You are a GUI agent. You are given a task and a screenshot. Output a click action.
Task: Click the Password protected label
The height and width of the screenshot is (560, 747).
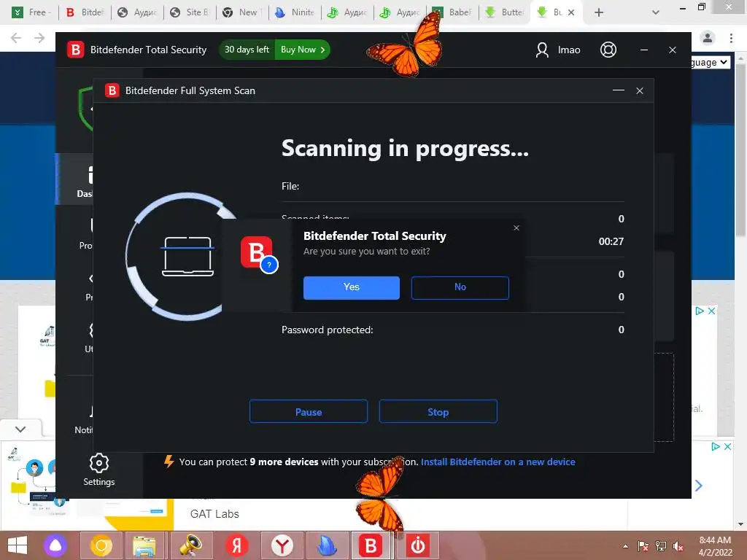pyautogui.click(x=328, y=330)
